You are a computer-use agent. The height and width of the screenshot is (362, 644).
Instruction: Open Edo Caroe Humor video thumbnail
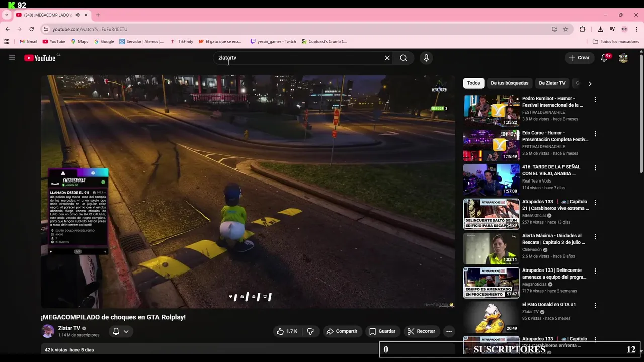click(492, 145)
